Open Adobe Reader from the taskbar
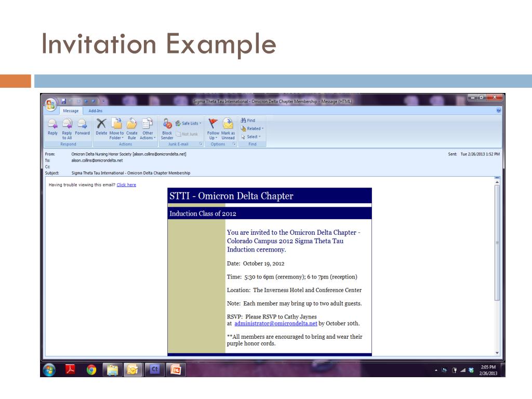Image resolution: width=532 pixels, height=399 pixels. tap(70, 369)
